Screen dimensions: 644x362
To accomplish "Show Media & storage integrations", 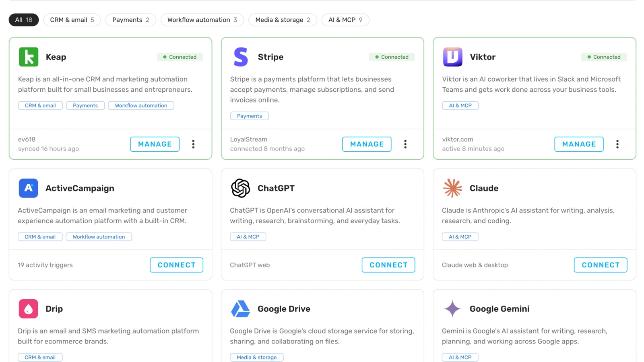I will tap(283, 20).
